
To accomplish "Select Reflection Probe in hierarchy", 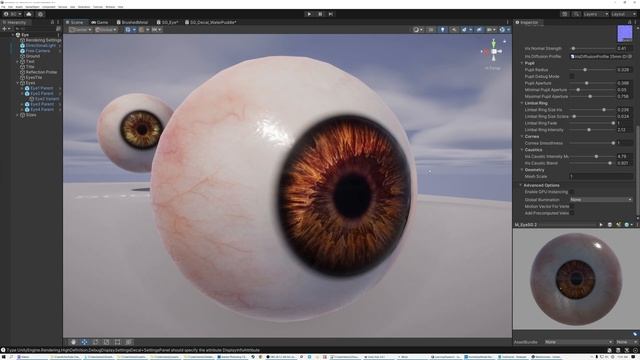I will pyautogui.click(x=41, y=72).
